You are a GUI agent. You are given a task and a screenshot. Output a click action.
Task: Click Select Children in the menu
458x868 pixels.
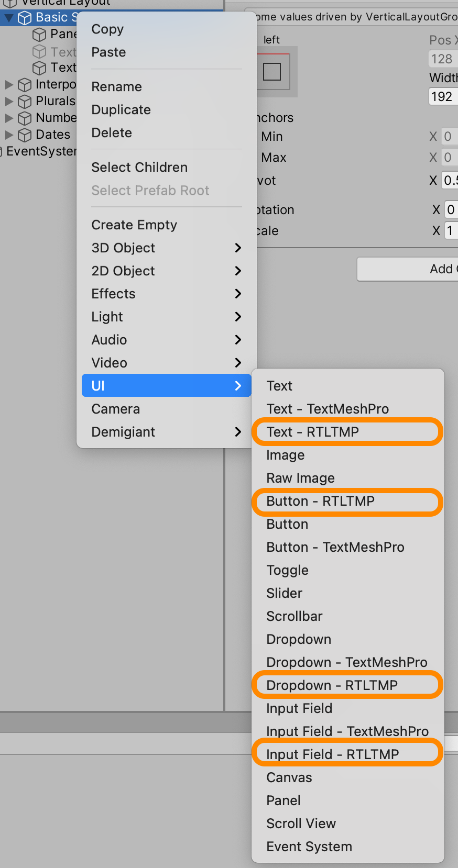click(139, 167)
